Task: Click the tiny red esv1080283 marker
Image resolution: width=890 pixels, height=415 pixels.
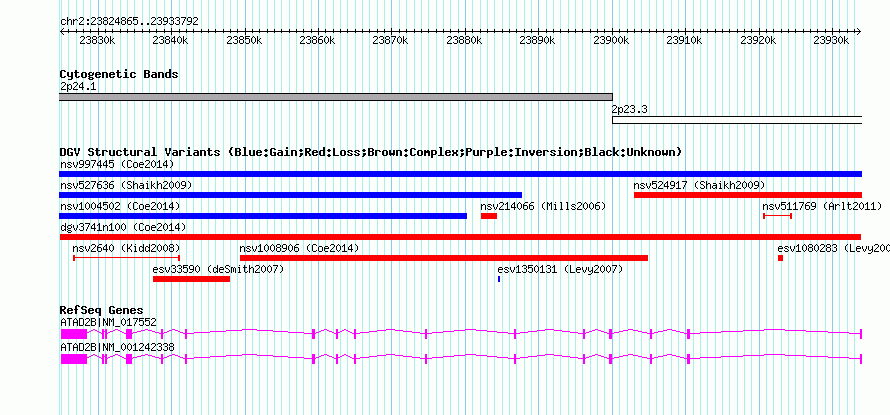Action: (780, 258)
